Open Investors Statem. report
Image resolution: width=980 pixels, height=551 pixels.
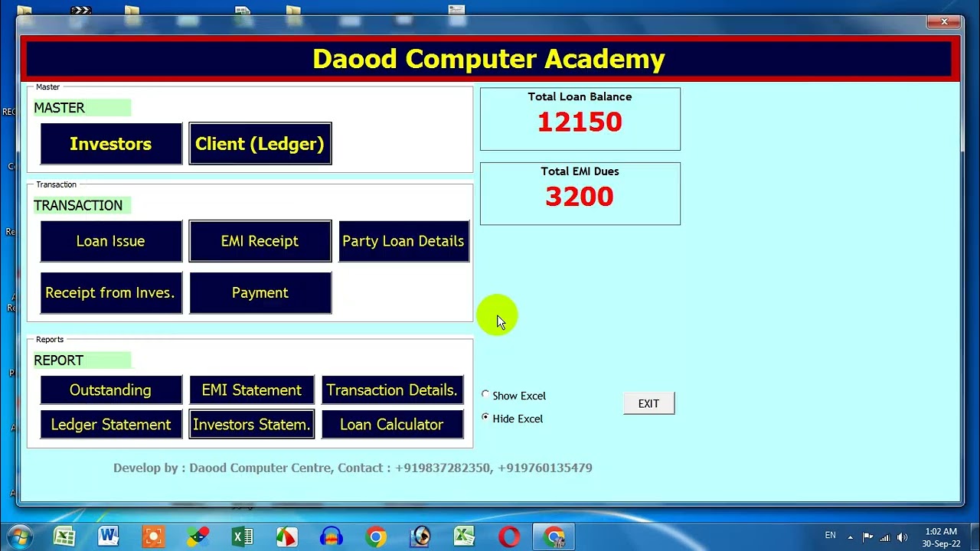coord(252,425)
